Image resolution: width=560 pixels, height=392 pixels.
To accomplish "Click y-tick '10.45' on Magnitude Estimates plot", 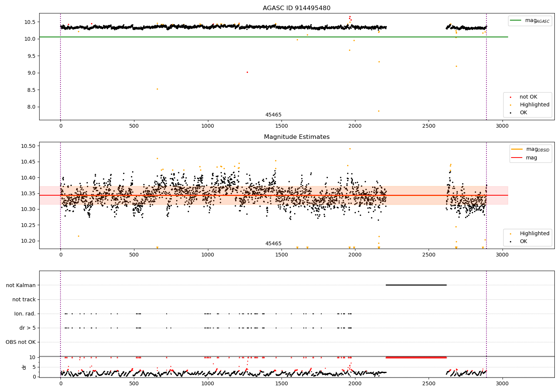I will [28, 162].
